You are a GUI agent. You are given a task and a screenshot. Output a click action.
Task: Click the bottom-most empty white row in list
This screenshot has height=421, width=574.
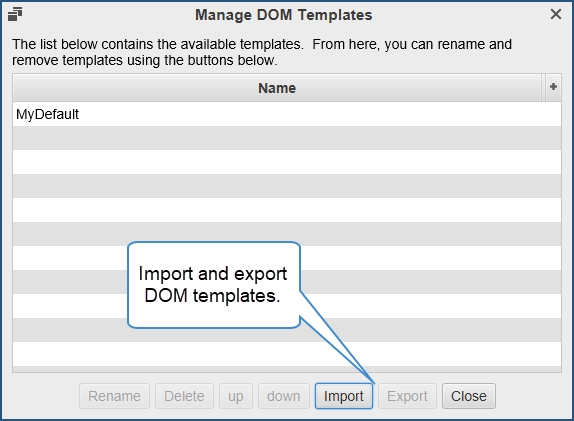[287, 354]
